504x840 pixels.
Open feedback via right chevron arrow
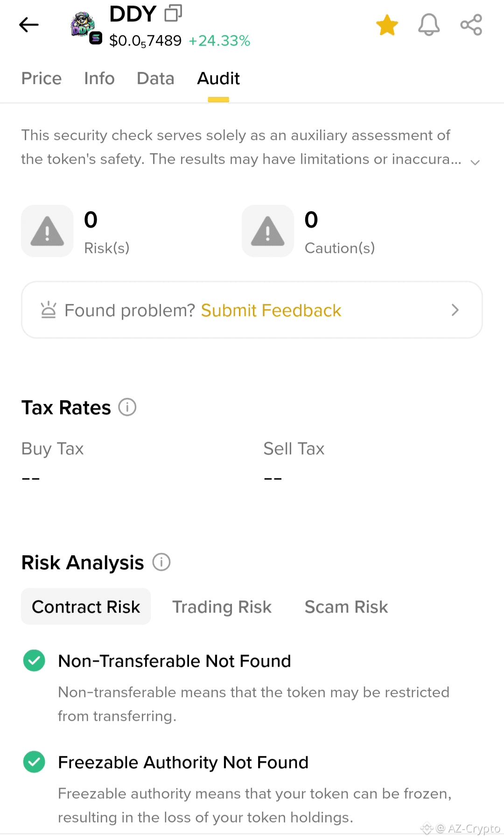tap(455, 310)
